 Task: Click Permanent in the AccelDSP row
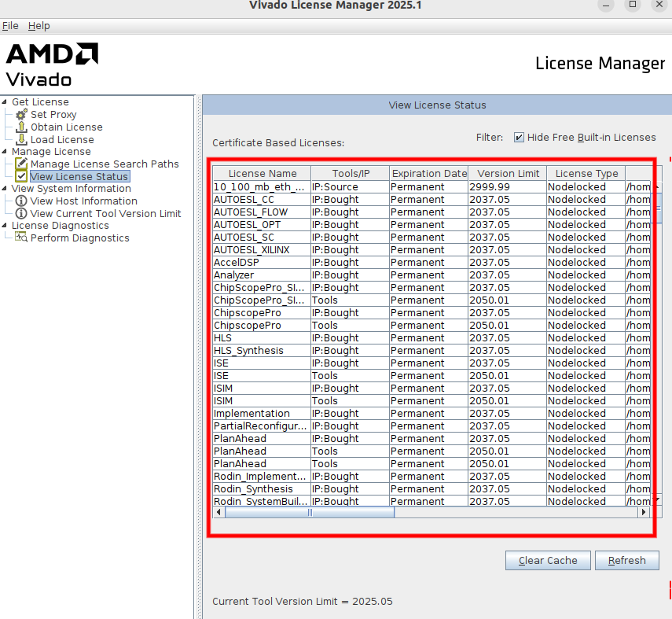click(x=429, y=262)
